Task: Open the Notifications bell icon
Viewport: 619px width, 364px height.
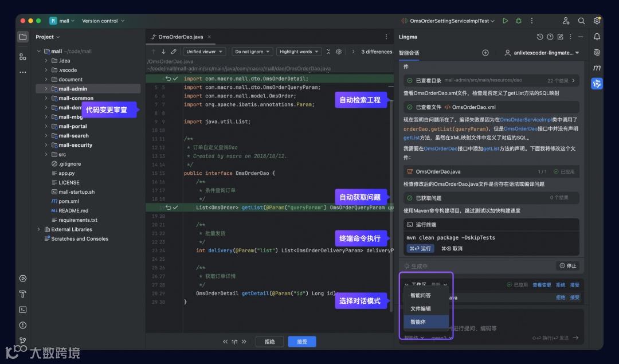Action: click(x=597, y=37)
